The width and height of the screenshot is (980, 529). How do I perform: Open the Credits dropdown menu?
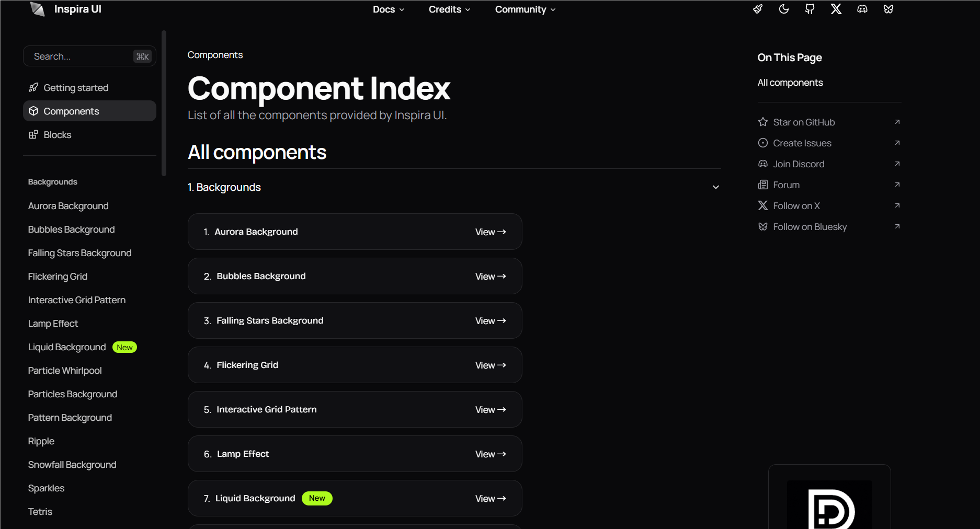450,9
